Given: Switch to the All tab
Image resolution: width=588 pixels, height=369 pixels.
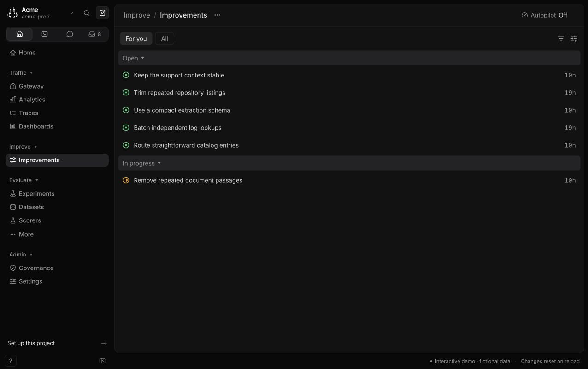Looking at the screenshot, I should pyautogui.click(x=165, y=39).
